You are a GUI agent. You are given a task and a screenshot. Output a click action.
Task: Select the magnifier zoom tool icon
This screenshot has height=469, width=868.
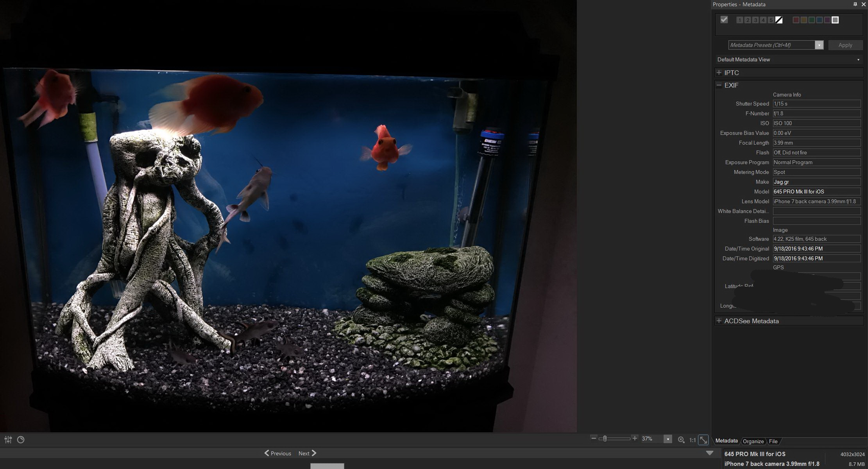tap(681, 440)
